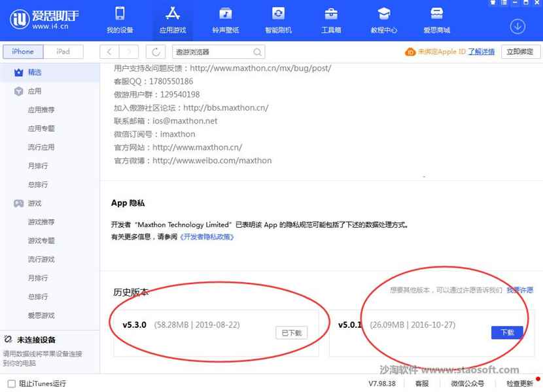Open the 教程中心 tutorial icon

click(384, 14)
